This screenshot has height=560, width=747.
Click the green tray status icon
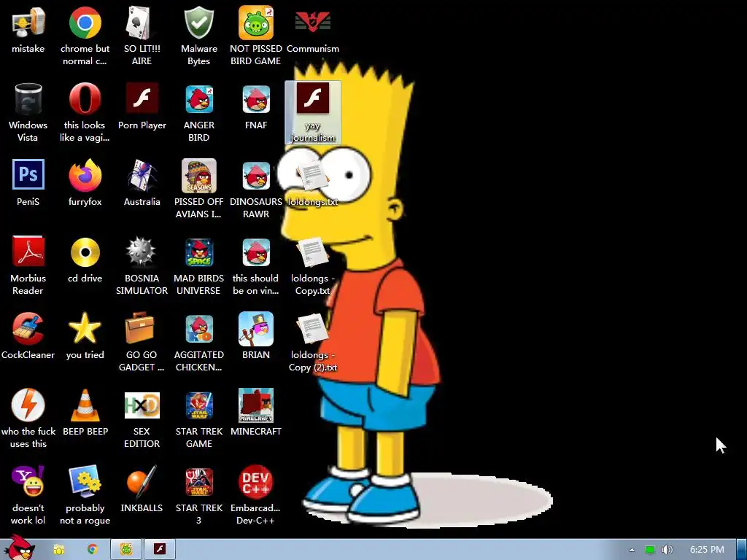tap(650, 550)
